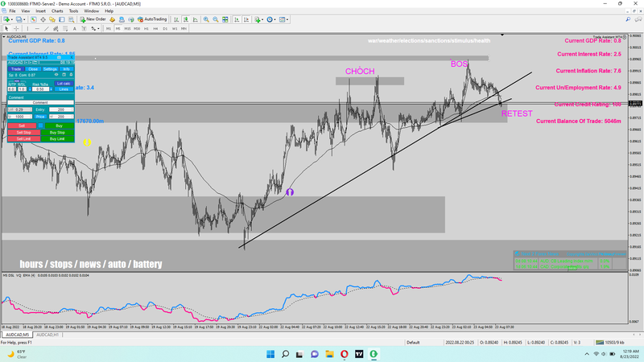Expand the arrows objects dropdown
This screenshot has width=644, height=362.
(x=98, y=29)
